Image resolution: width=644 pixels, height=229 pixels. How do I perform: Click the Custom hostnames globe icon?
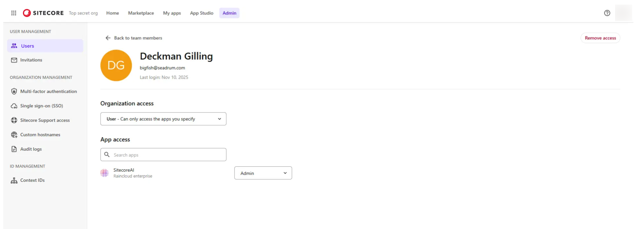[x=14, y=135]
